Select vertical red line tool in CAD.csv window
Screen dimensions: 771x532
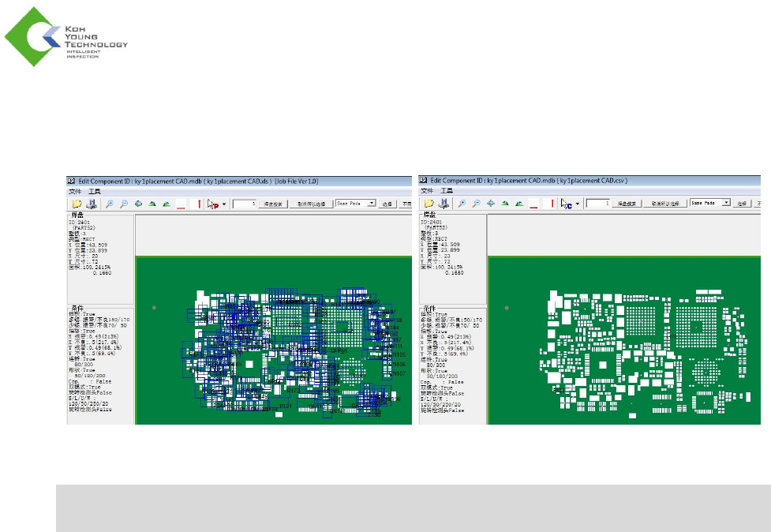(x=549, y=203)
